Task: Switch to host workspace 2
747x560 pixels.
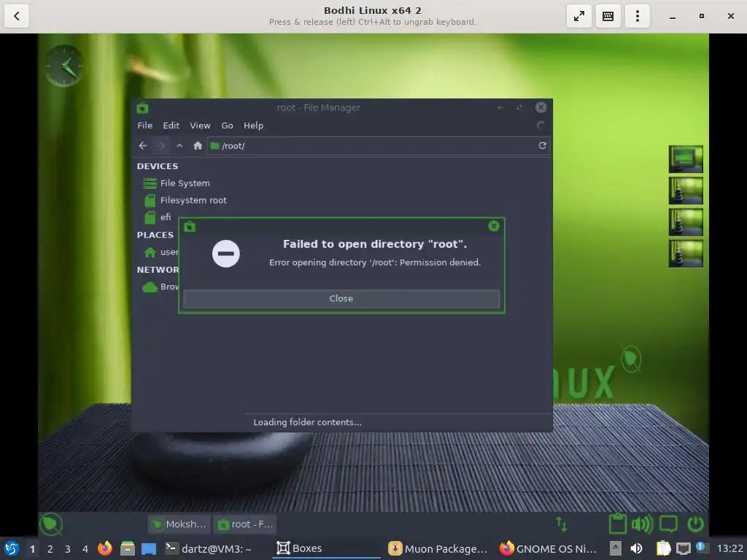Action: [x=50, y=549]
